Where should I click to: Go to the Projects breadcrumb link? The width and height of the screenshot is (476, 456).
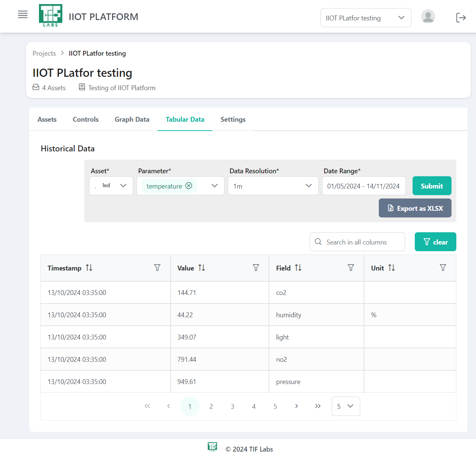44,53
